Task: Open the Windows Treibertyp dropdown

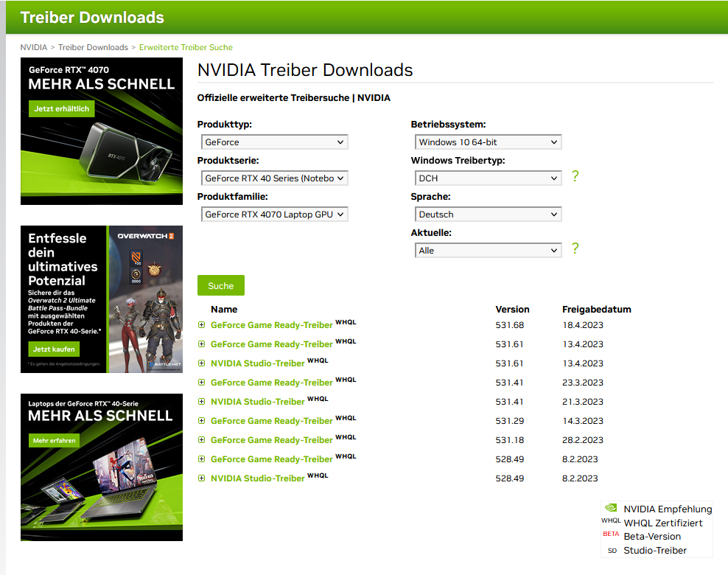Action: pyautogui.click(x=488, y=178)
